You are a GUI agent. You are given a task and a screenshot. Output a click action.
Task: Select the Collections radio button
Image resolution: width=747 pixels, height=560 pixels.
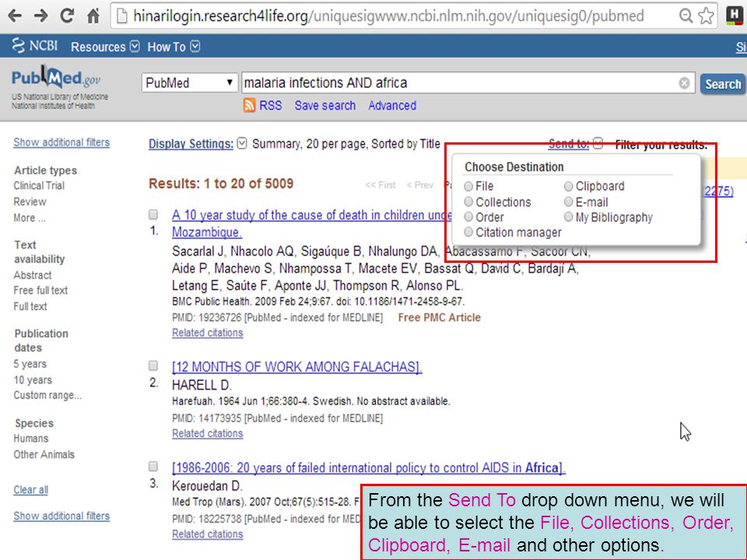coord(468,202)
